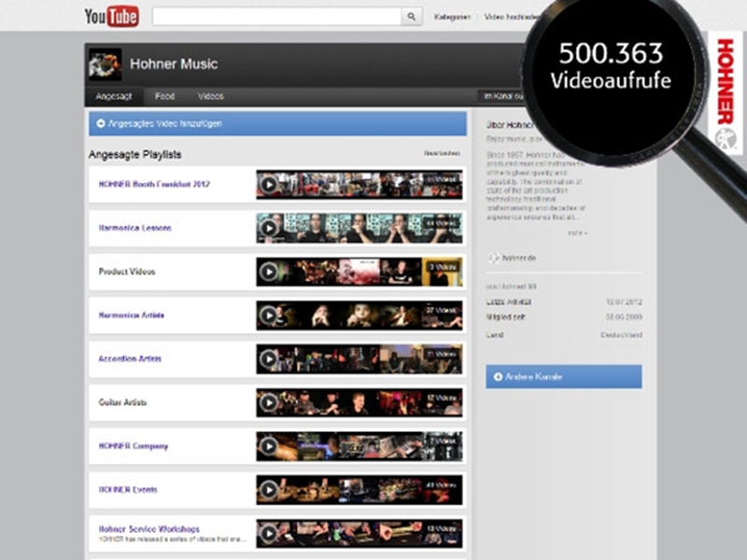Play the Harmonica Artists playlist
This screenshot has height=560, width=747.
tap(269, 315)
